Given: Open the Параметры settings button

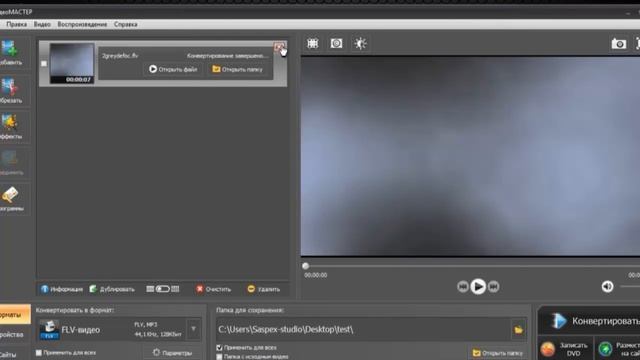Looking at the screenshot, I should [x=172, y=352].
